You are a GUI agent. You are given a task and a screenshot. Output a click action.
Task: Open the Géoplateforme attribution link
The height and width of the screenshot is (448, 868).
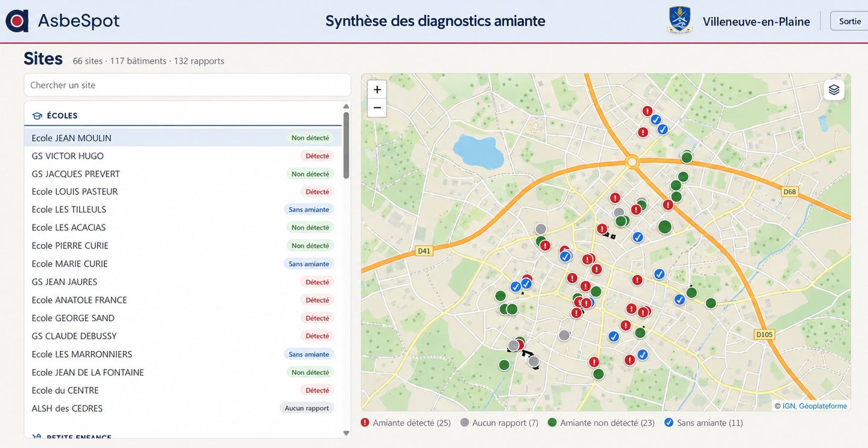pyautogui.click(x=823, y=406)
